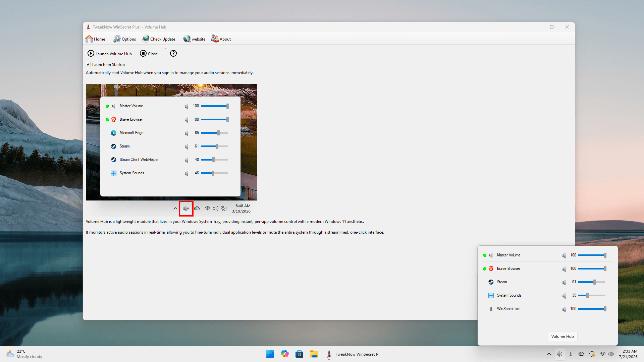Open help via the question mark icon
Screen dimensions: 644x362
[173, 54]
